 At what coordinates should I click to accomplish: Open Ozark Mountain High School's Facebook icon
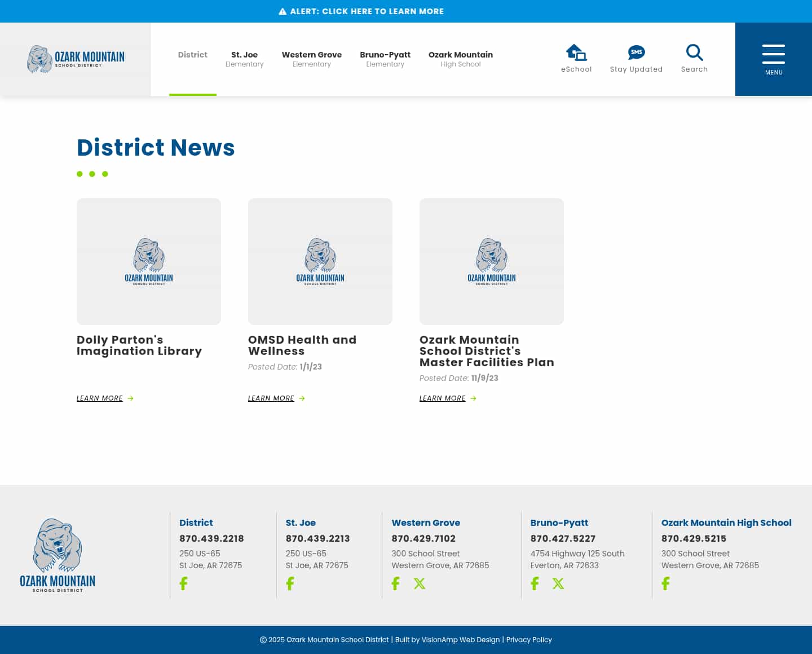point(665,583)
